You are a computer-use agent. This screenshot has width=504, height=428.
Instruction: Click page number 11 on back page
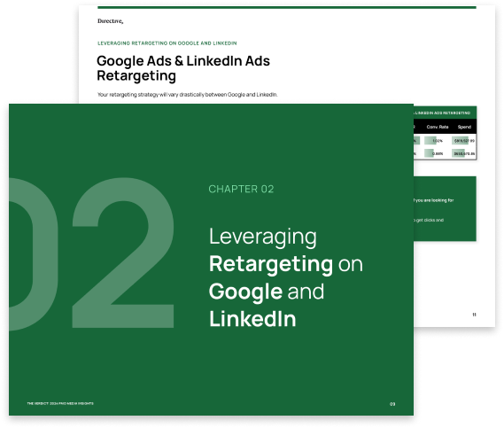coord(474,315)
